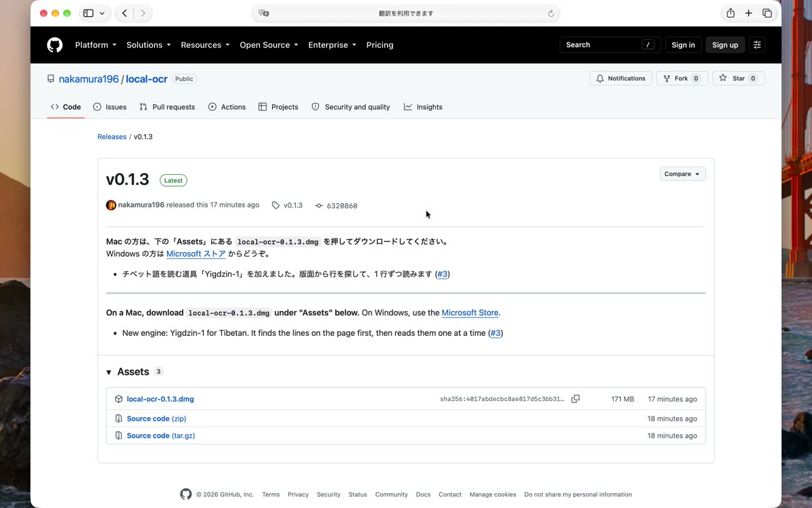
Task: Open the footer Terms link
Action: click(x=271, y=494)
